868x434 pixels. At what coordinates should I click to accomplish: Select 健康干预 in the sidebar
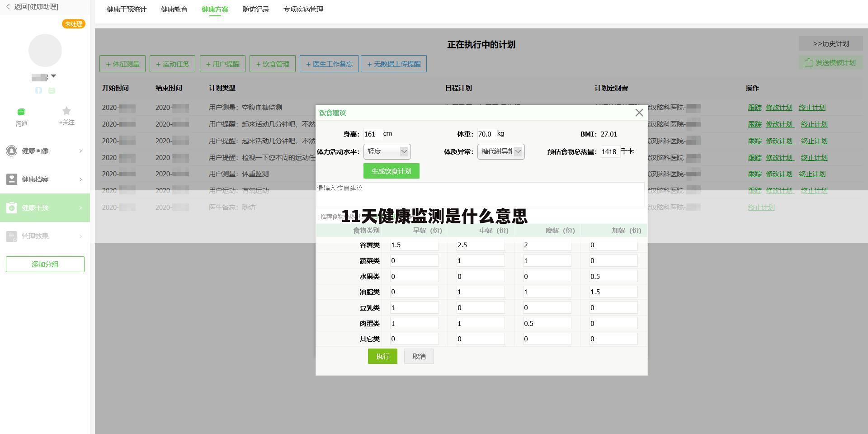(45, 208)
